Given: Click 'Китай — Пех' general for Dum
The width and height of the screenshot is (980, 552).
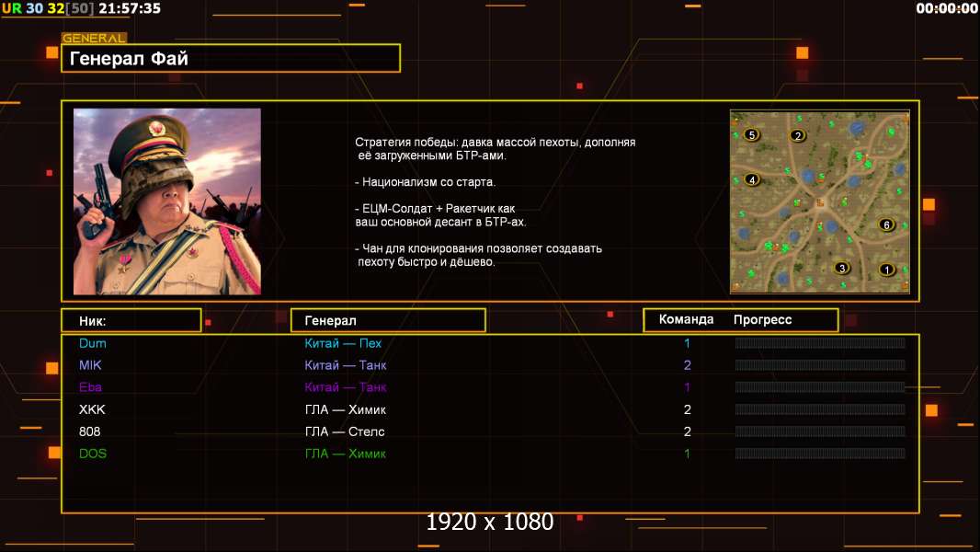Looking at the screenshot, I should pyautogui.click(x=343, y=343).
